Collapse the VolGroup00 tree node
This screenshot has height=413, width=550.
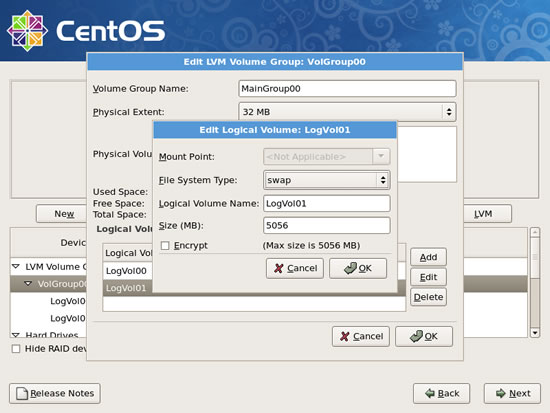point(28,283)
